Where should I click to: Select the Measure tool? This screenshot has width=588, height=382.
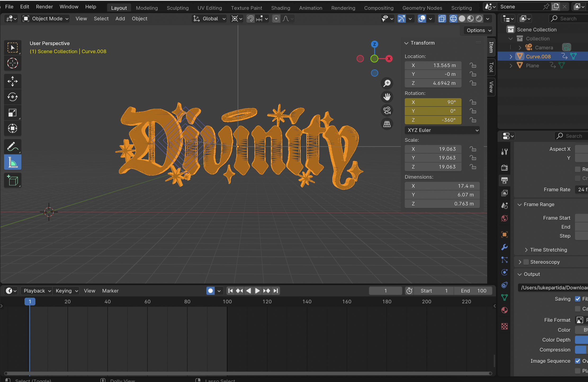coord(12,162)
